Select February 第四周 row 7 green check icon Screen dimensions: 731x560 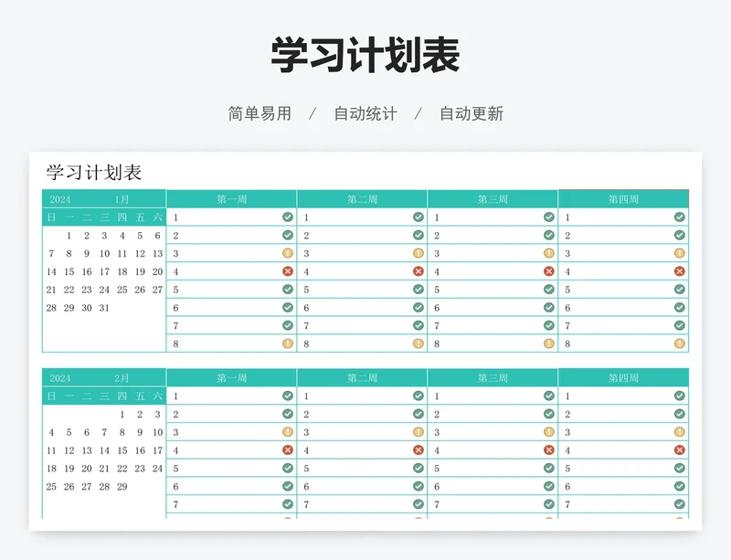(x=679, y=504)
